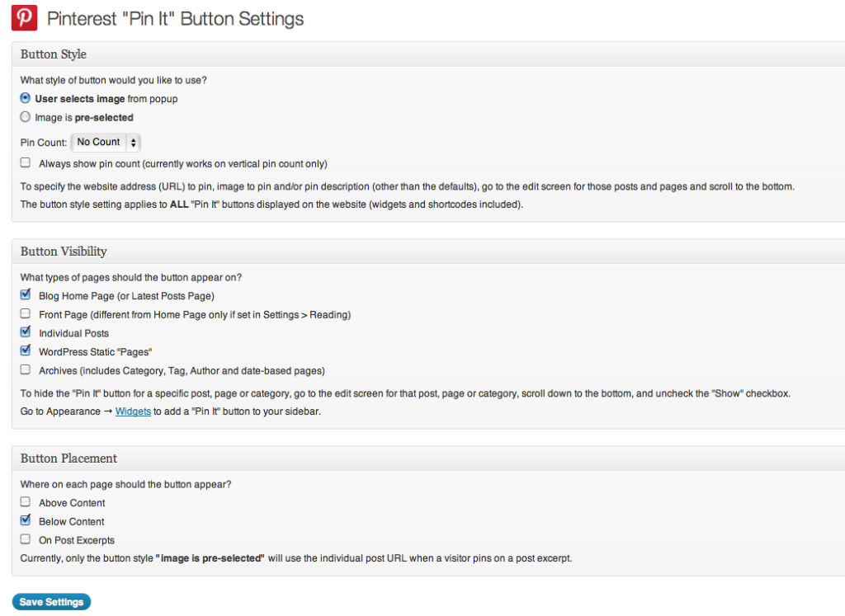Check the Above Content placement checkbox
The height and width of the screenshot is (616, 845).
(26, 502)
